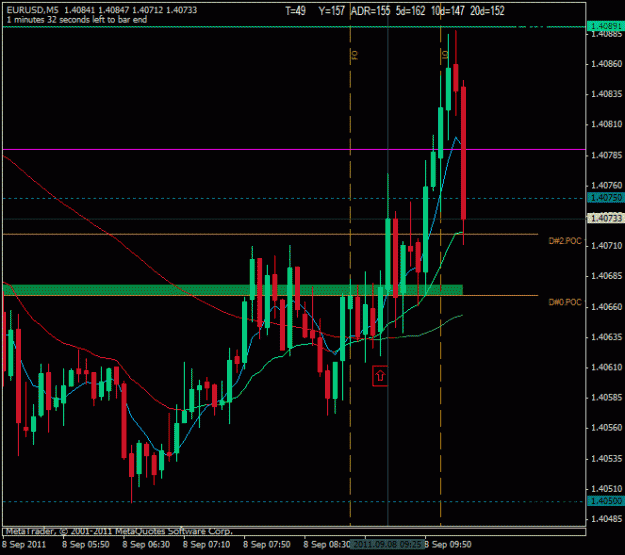The height and width of the screenshot is (555, 625).
Task: Click the 1.40660 price scale label
Action: coord(606,307)
